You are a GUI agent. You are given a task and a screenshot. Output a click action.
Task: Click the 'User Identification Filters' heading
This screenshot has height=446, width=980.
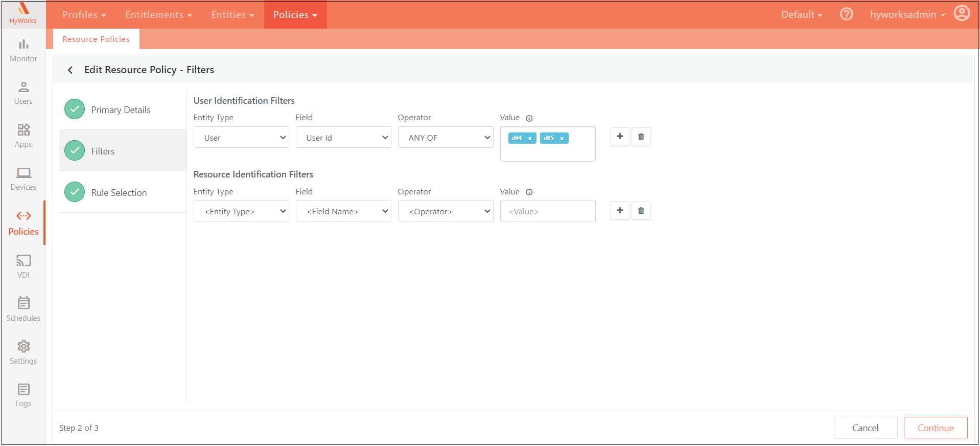click(x=244, y=101)
